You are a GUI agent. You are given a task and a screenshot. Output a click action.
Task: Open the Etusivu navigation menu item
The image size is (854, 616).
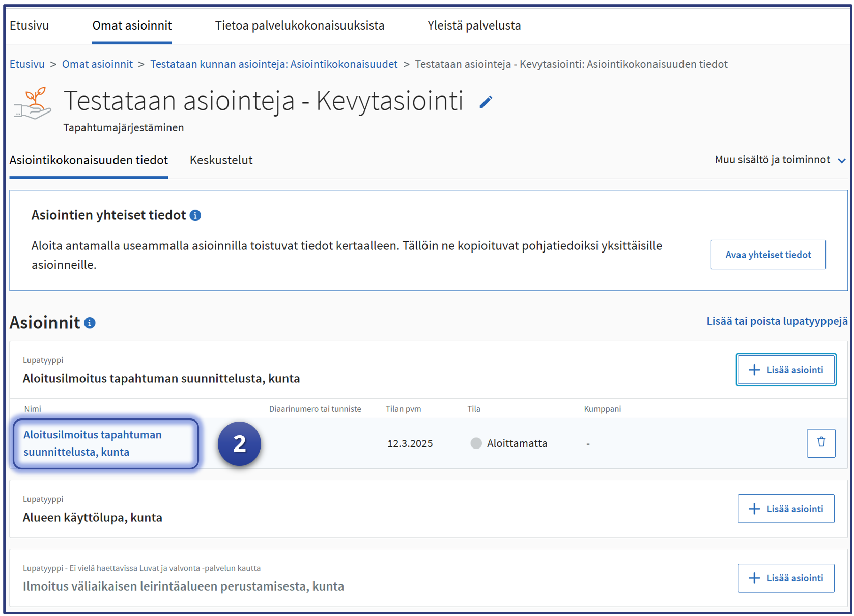[30, 25]
